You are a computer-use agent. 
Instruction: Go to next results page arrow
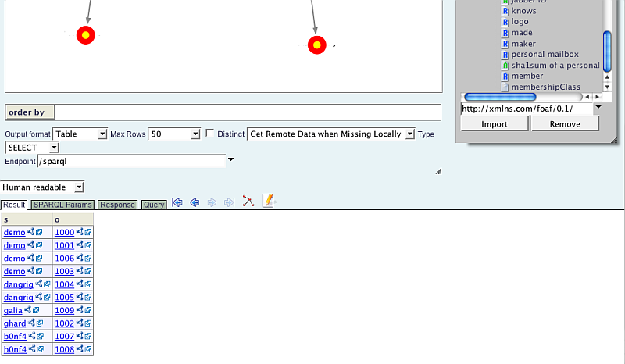212,202
